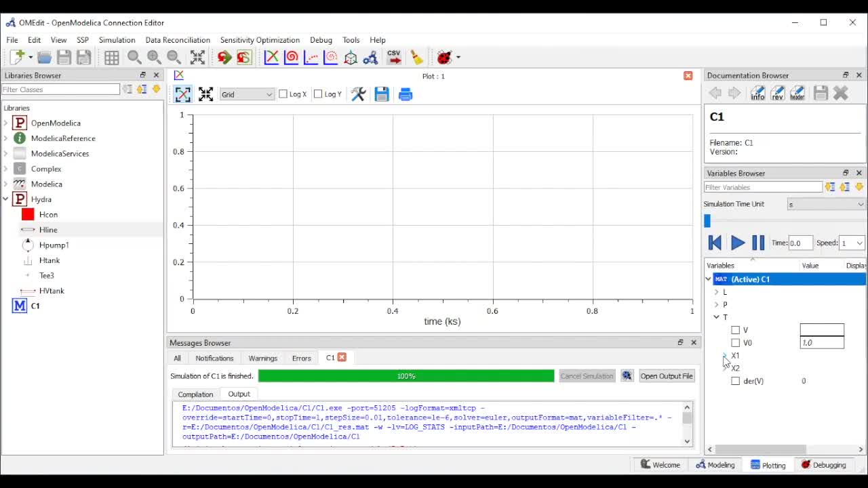Open a New Parametric Plot Window
868x488 pixels.
[291, 58]
